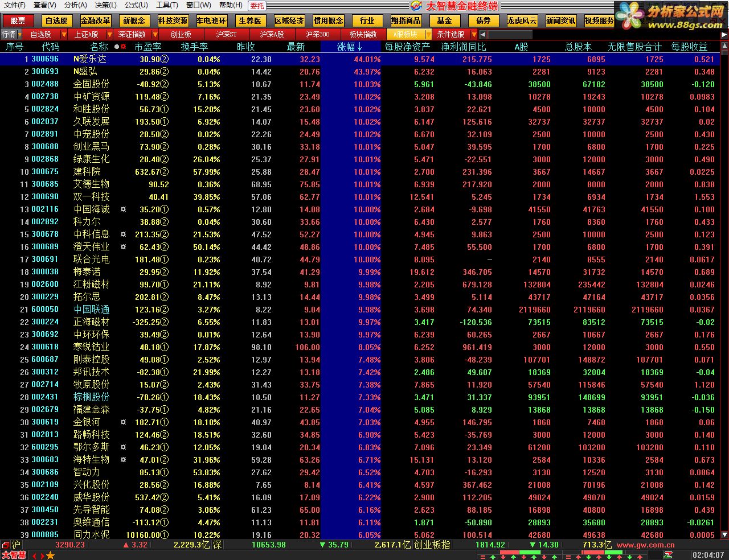Select the red 股票 toolbar button
The image size is (729, 560).
pos(18,20)
